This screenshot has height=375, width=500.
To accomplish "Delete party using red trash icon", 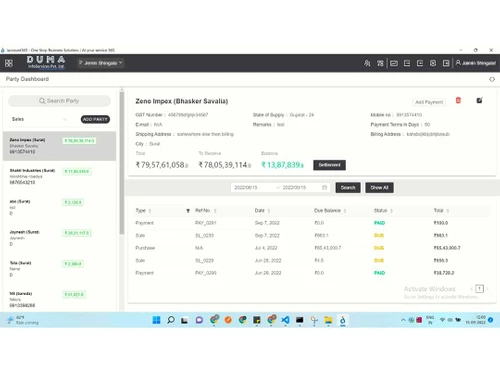I will (458, 100).
